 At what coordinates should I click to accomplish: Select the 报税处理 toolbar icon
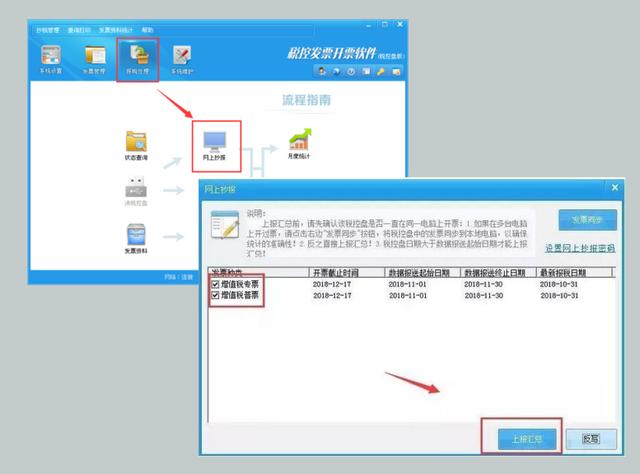[138, 59]
